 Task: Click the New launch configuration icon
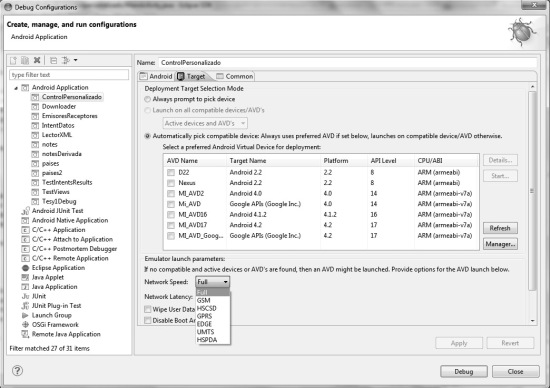tap(13, 60)
